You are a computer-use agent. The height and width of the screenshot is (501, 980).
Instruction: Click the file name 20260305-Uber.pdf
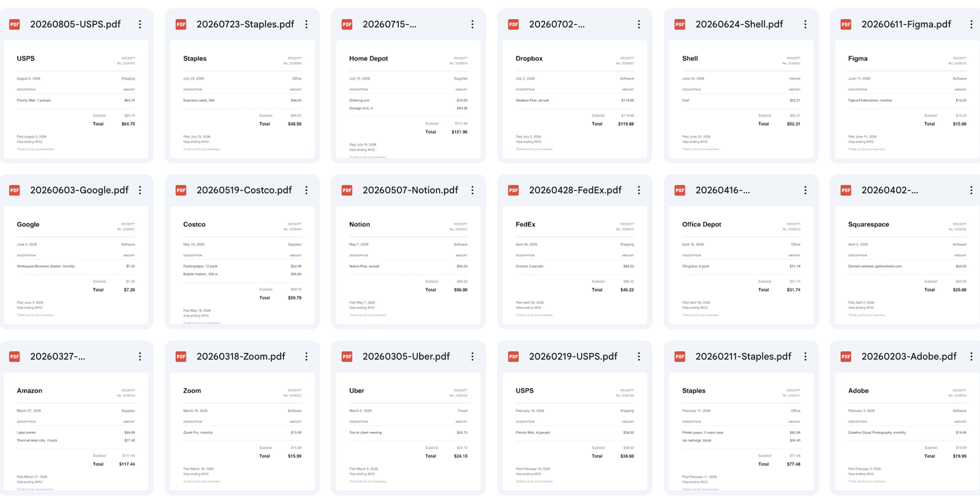click(406, 356)
